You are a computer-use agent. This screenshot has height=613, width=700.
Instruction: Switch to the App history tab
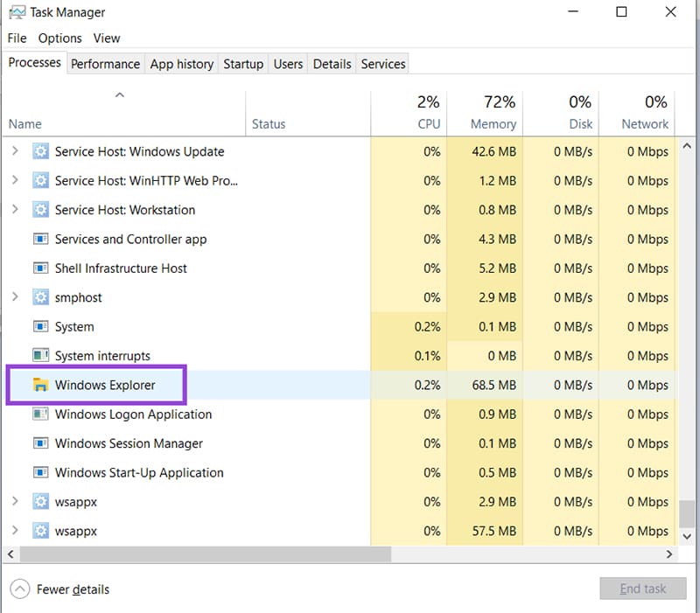point(182,64)
